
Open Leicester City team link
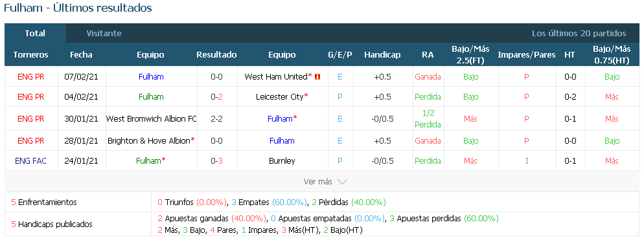pyautogui.click(x=280, y=97)
